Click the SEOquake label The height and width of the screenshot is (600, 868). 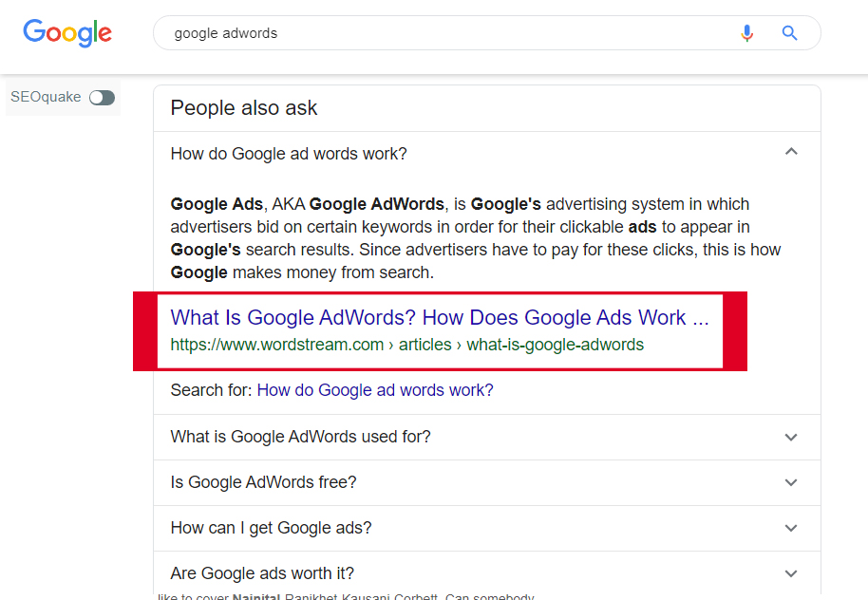[46, 97]
